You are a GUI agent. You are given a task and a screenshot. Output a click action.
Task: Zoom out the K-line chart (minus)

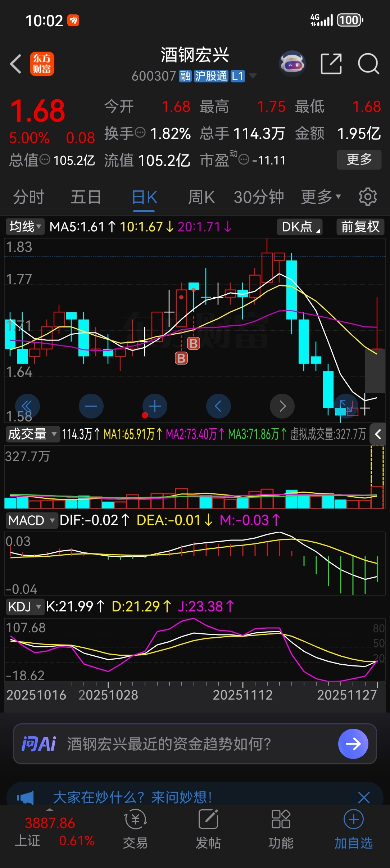(91, 406)
